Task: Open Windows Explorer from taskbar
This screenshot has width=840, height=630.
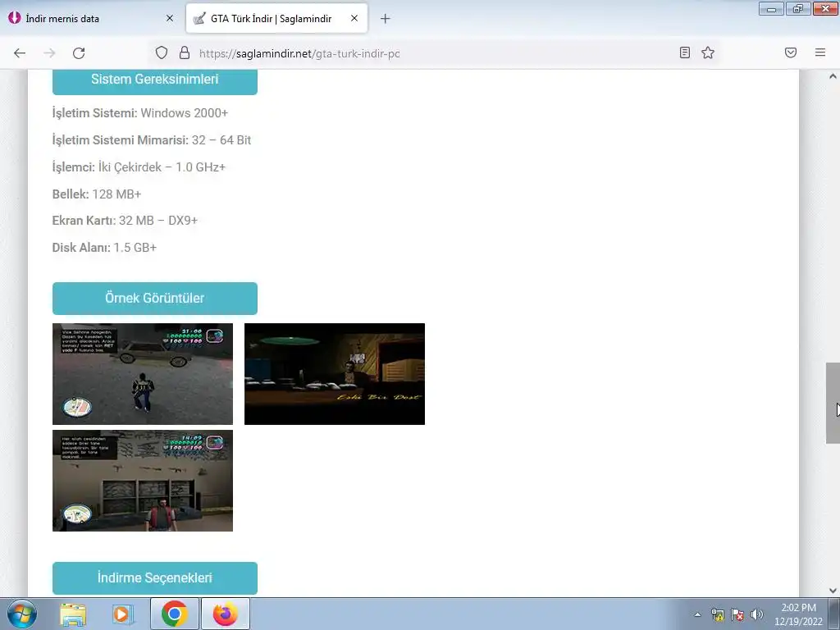Action: 73,614
